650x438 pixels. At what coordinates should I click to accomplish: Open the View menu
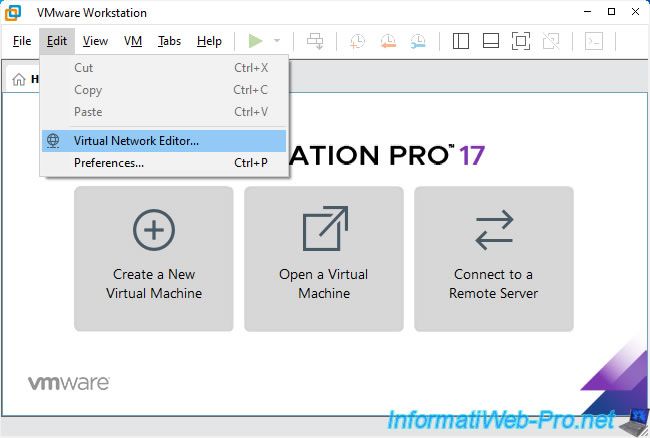click(95, 41)
